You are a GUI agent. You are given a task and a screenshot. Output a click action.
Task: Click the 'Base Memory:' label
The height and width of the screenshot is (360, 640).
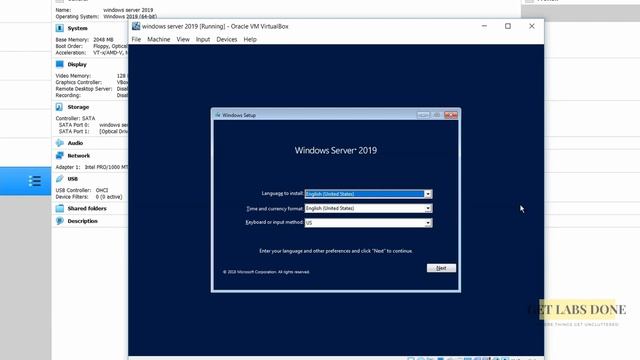point(72,40)
